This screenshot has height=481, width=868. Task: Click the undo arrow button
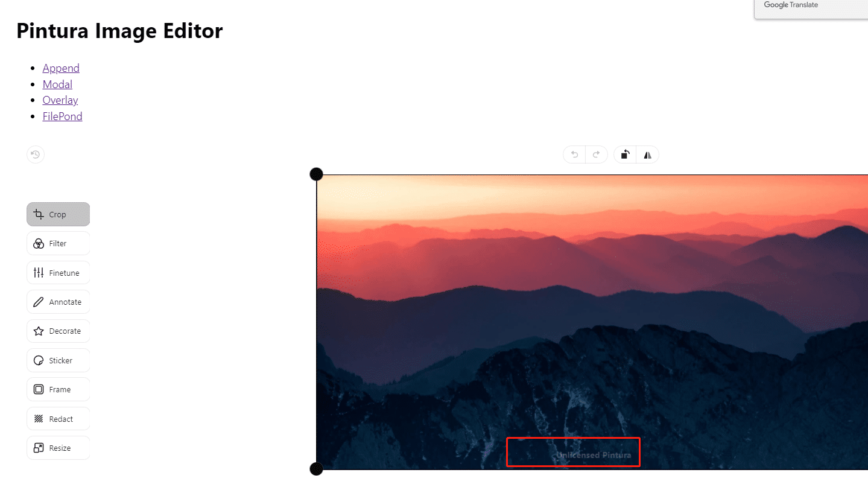pos(574,154)
